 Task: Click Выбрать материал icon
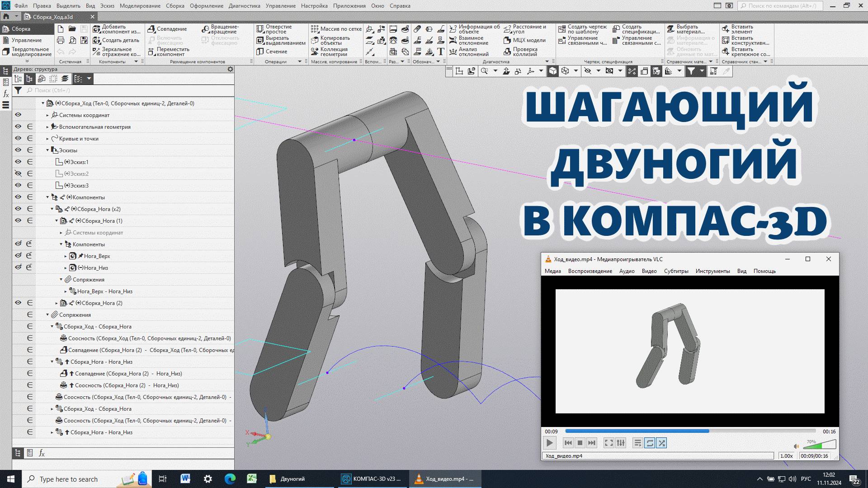coord(671,29)
